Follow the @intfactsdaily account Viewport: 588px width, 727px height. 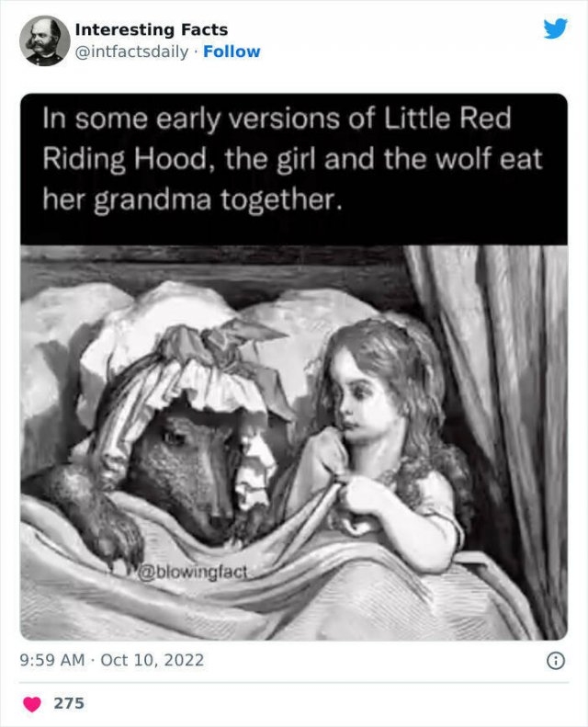232,51
